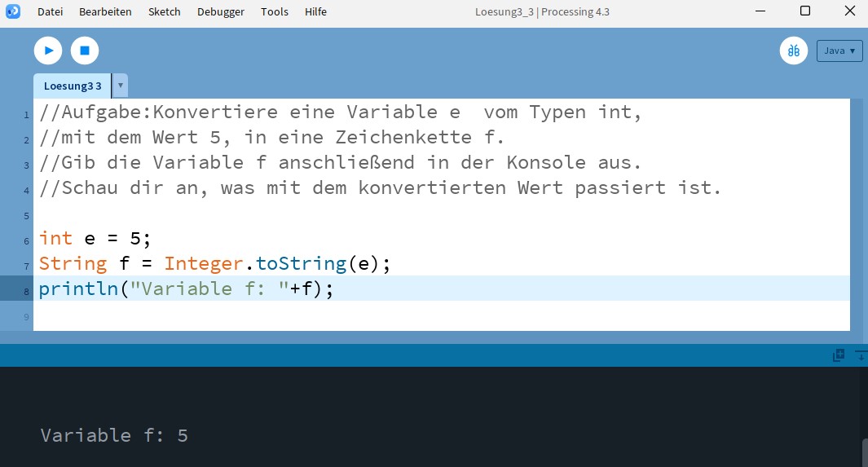Toggle the debugger butterfly icon
The image size is (868, 467).
click(793, 51)
